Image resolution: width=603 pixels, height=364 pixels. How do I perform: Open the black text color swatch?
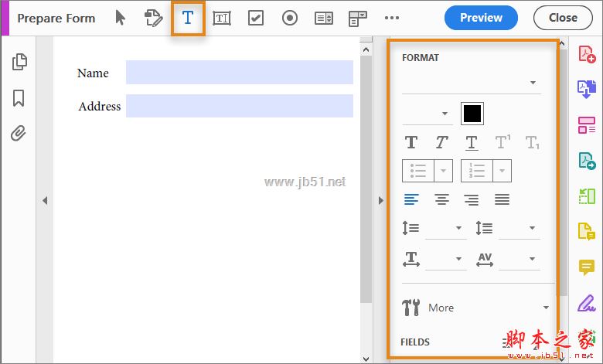click(472, 114)
